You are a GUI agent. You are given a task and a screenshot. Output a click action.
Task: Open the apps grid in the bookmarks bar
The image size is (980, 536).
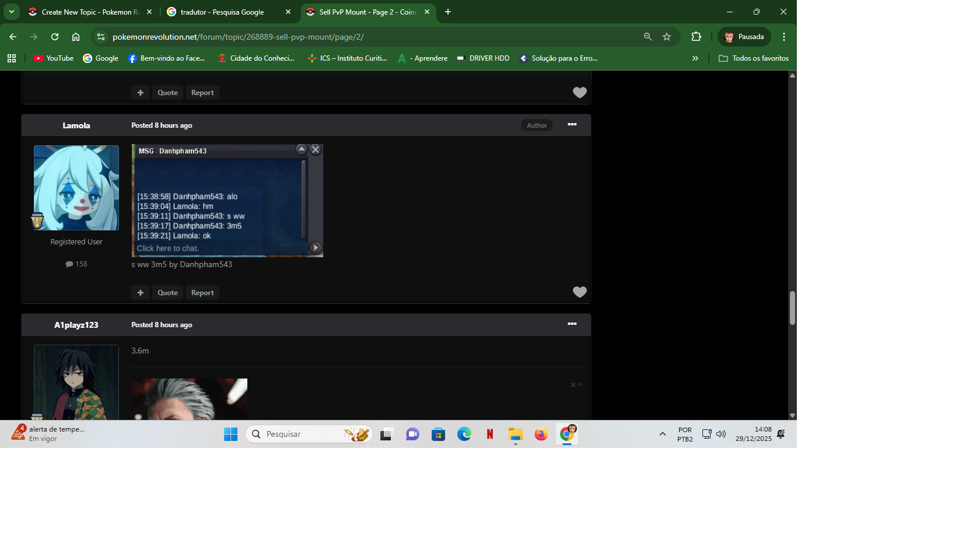point(12,58)
